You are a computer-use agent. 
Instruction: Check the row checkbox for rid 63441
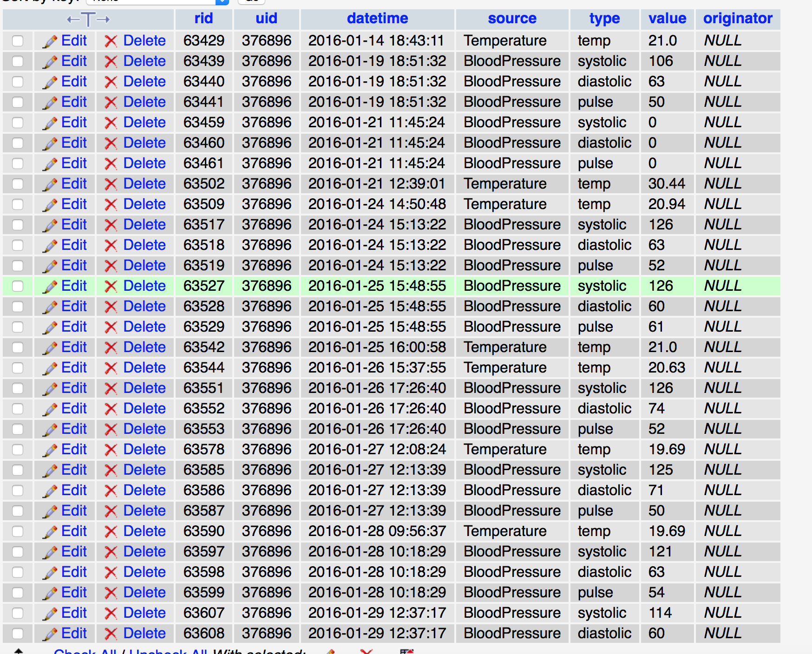(18, 102)
